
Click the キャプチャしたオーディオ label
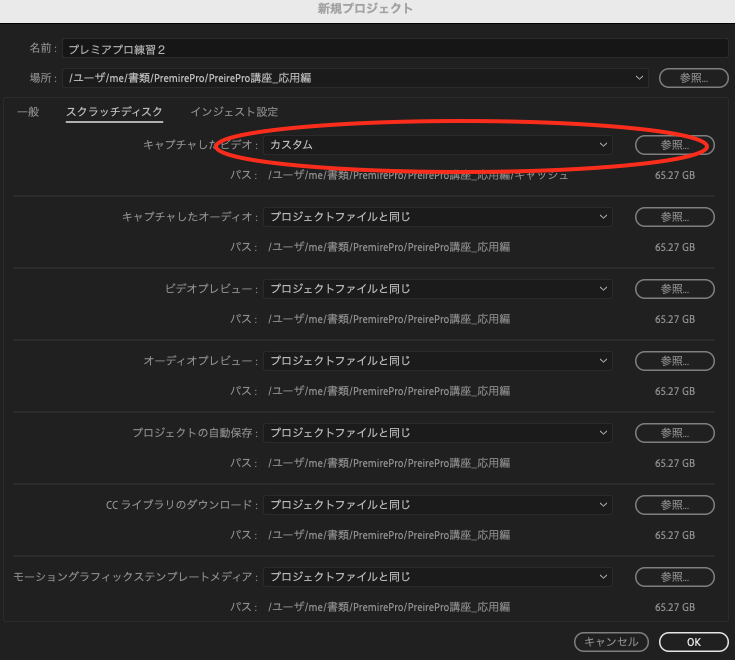point(190,217)
